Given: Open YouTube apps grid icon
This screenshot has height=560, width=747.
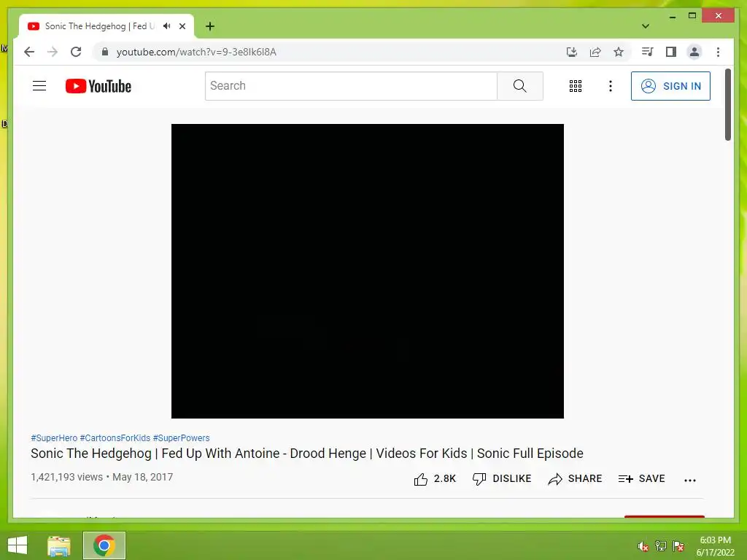Looking at the screenshot, I should [x=576, y=86].
